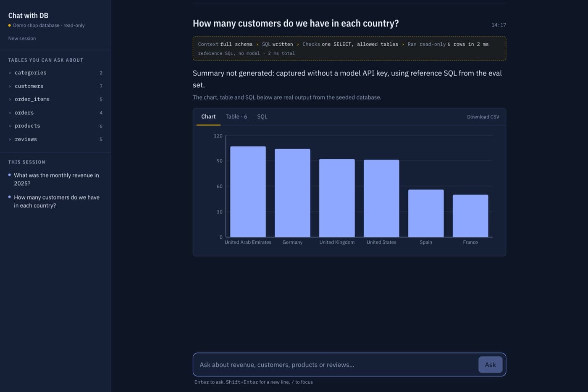Viewport: 588px width, 392px height.
Task: Click the question heading about customers per country
Action: (x=296, y=24)
